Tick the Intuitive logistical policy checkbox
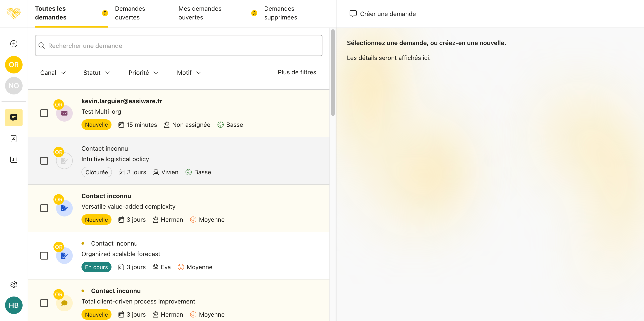Image resolution: width=644 pixels, height=321 pixels. coord(44,161)
